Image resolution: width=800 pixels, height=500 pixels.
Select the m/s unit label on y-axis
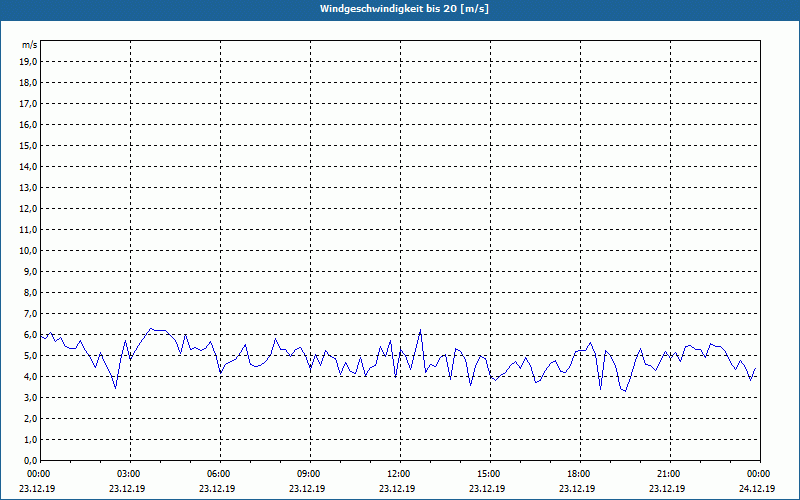(30, 45)
